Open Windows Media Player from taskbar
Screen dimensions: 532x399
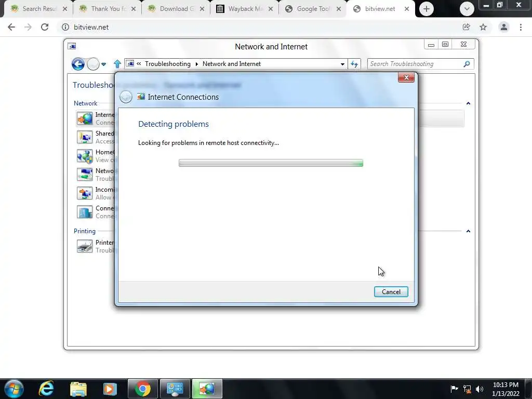click(110, 389)
